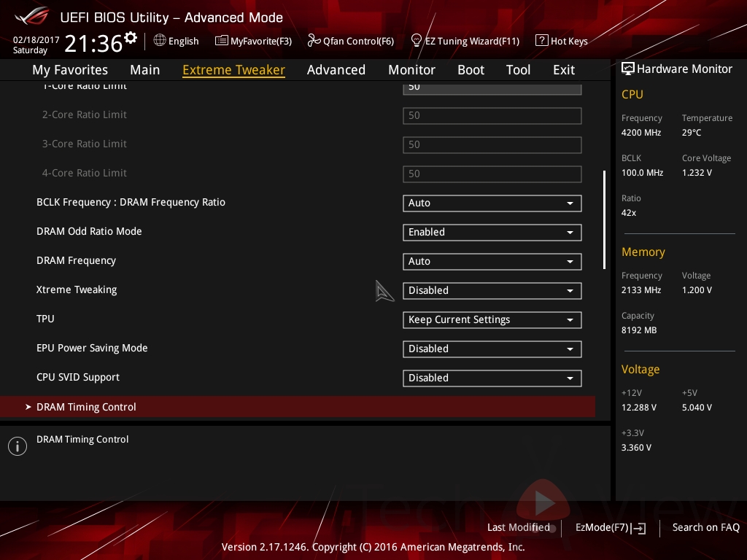The width and height of the screenshot is (747, 560).
Task: Click the TPU setting label
Action: click(45, 319)
